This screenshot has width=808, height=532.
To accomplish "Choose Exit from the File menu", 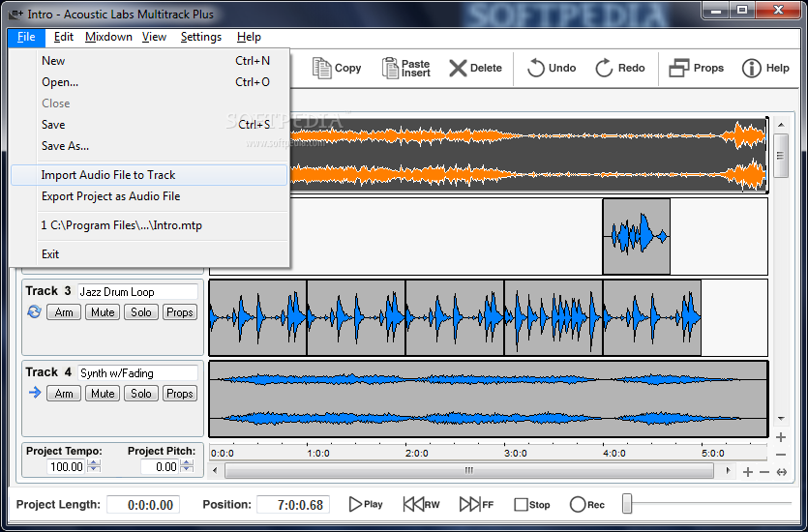I will (x=149, y=253).
